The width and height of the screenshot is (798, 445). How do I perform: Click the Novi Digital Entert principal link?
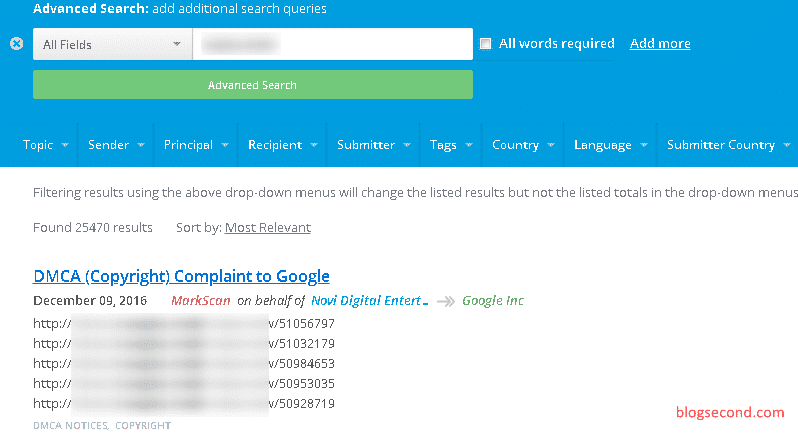click(369, 301)
